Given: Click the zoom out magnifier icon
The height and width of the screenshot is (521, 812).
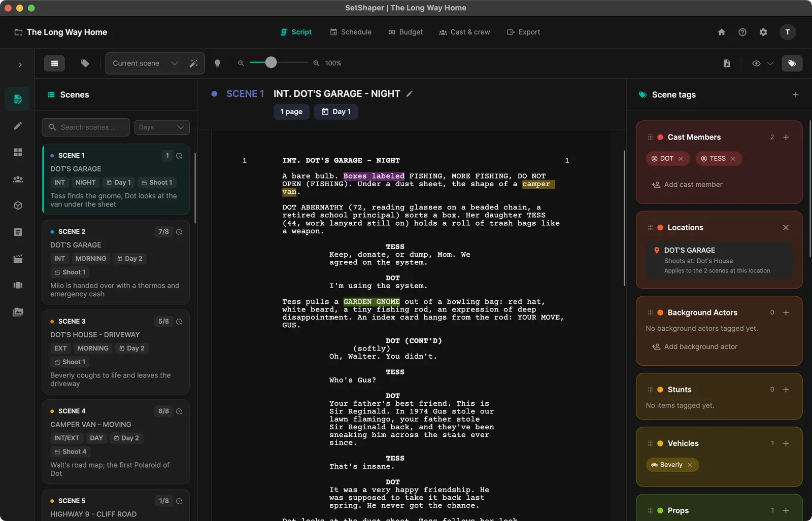Looking at the screenshot, I should [241, 63].
